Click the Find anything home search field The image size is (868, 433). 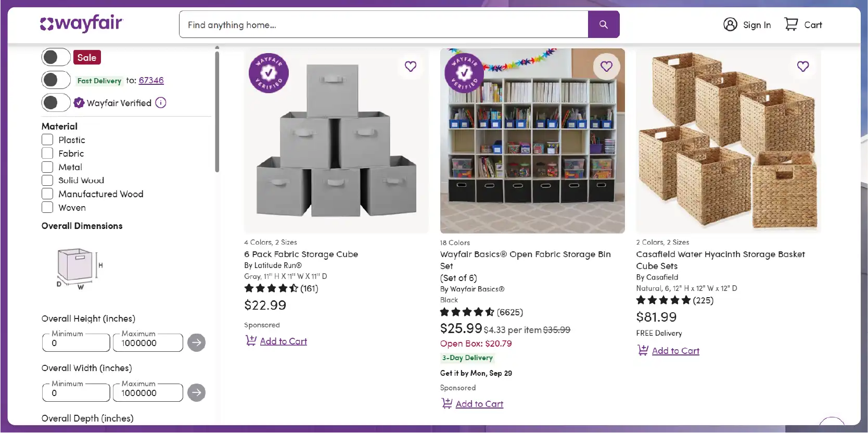384,24
